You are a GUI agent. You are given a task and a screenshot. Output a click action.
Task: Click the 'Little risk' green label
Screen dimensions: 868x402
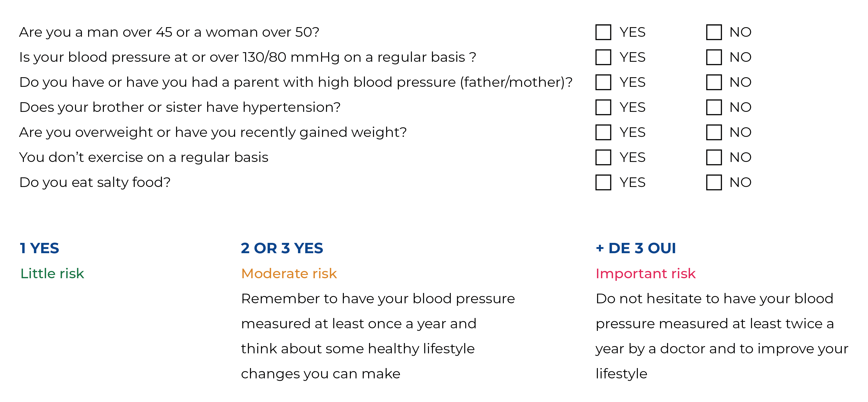point(52,273)
